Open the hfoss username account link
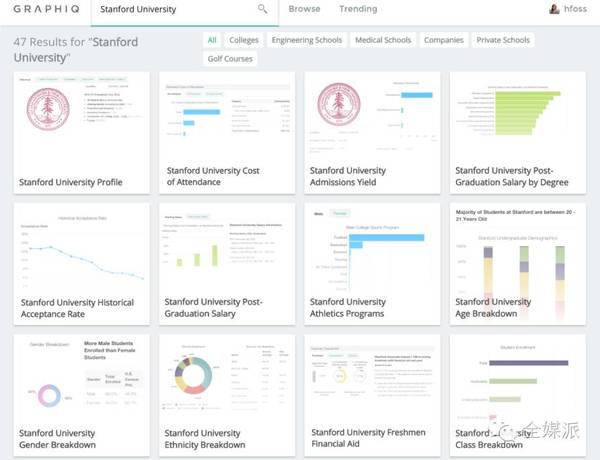The width and height of the screenshot is (600, 460). coord(575,9)
